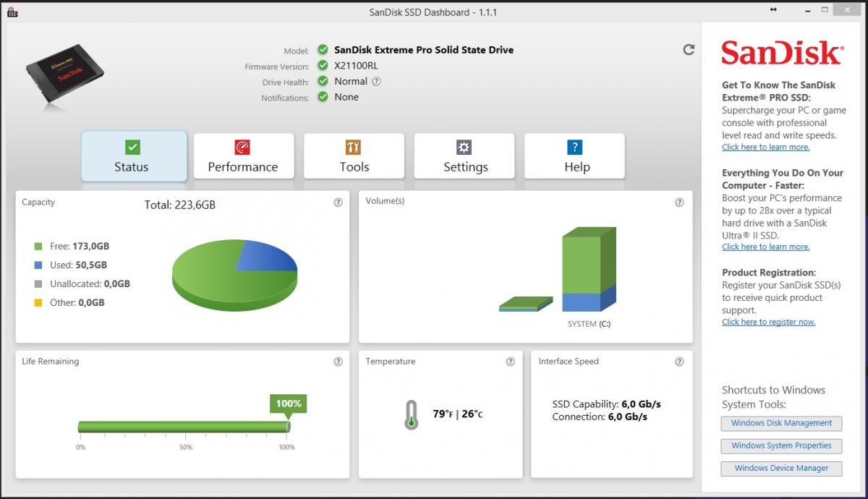Go to the Settings tab
Screen dimensions: 868x499
[464, 155]
